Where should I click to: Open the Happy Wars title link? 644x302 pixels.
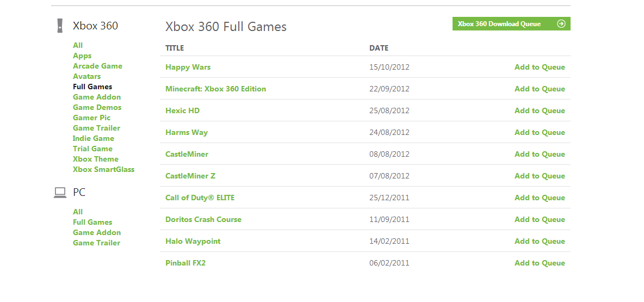[x=188, y=67]
